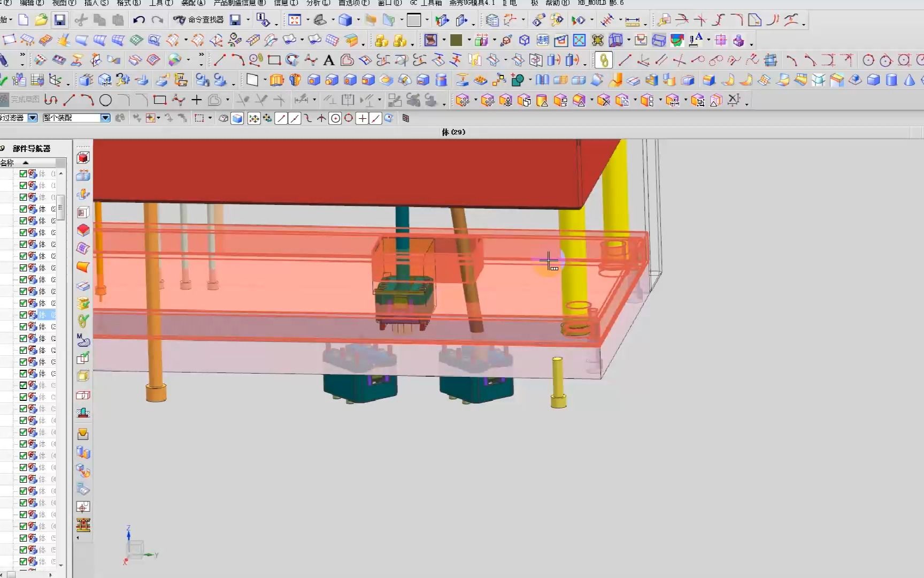Select the Text (A) curve tool
924x578 pixels.
click(x=329, y=60)
